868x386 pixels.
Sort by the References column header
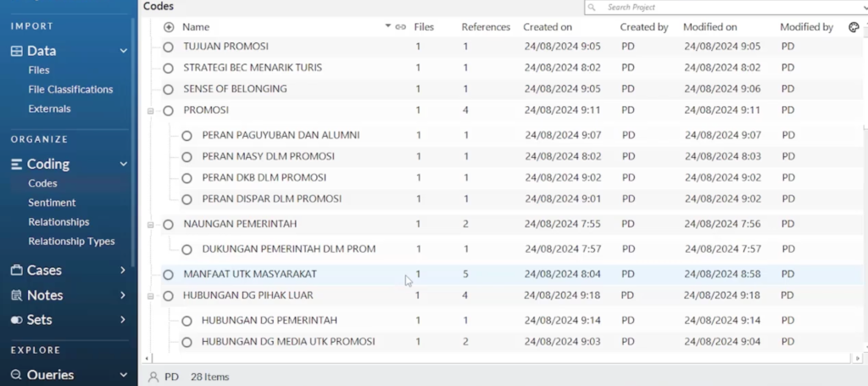coord(486,27)
